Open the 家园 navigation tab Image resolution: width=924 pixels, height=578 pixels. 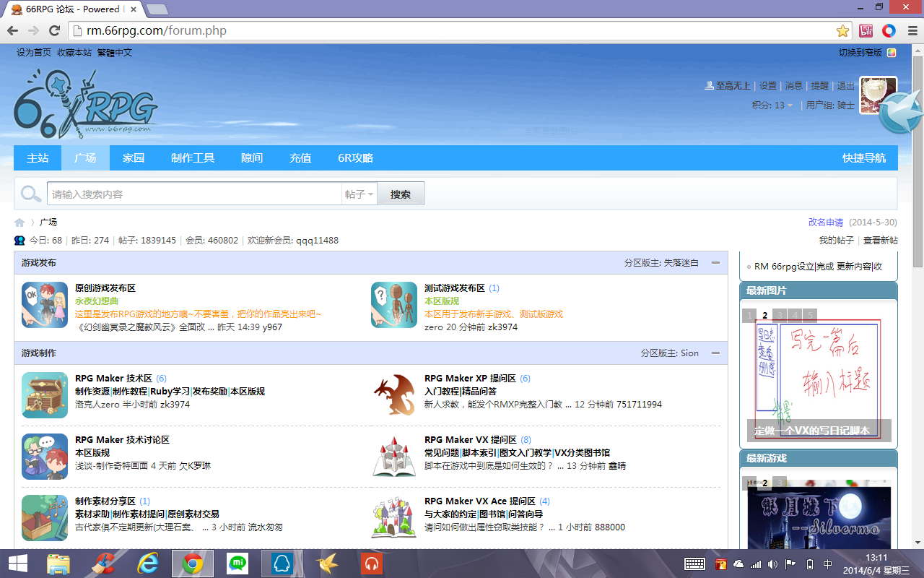[134, 158]
